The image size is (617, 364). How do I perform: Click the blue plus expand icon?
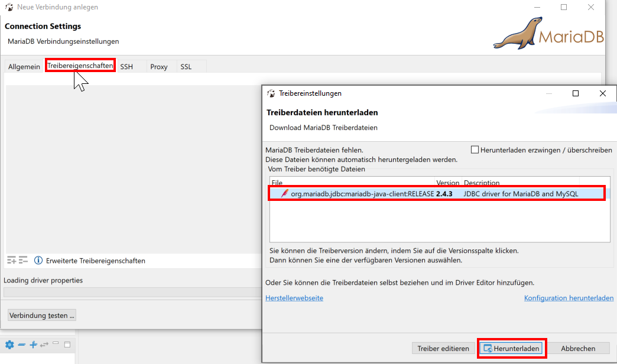[x=33, y=344]
